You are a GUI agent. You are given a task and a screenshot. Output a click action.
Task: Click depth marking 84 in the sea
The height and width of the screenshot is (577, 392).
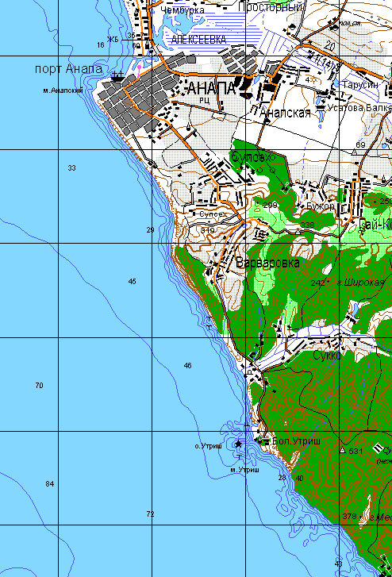[x=50, y=484]
